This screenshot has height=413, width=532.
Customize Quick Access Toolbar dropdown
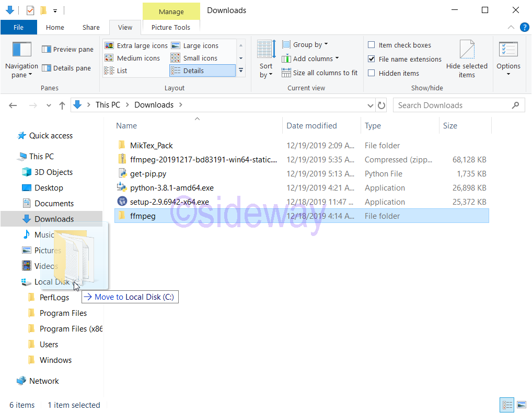(x=55, y=11)
